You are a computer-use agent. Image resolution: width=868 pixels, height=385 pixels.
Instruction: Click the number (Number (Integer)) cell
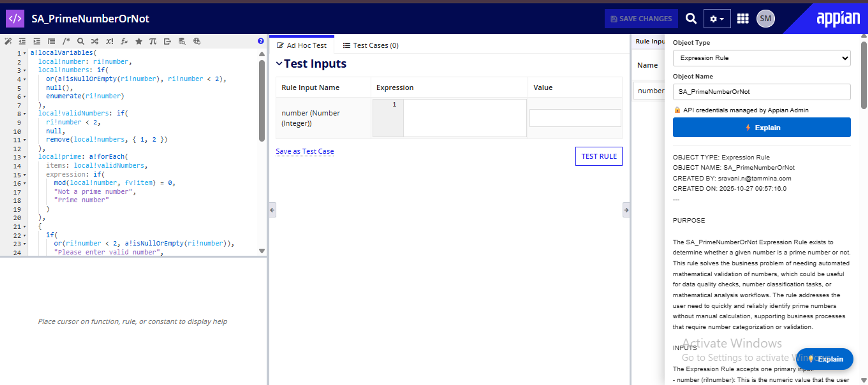(323, 118)
